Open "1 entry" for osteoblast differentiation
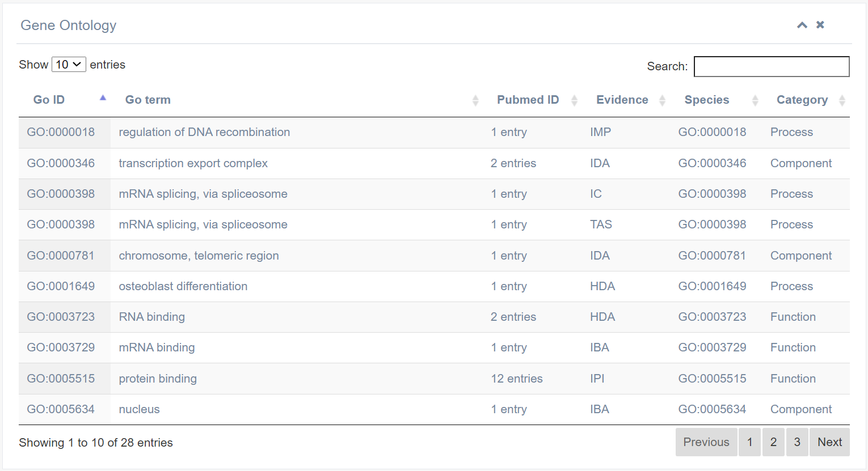 click(x=509, y=286)
